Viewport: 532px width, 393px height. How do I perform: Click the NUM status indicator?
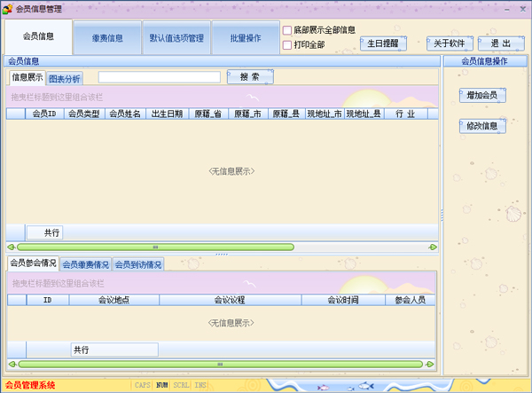[x=162, y=385]
